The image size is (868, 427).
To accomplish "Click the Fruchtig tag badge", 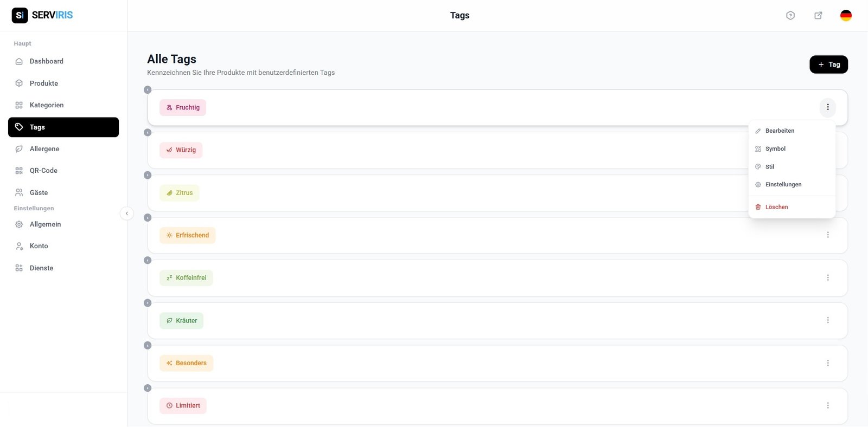I will [x=183, y=108].
